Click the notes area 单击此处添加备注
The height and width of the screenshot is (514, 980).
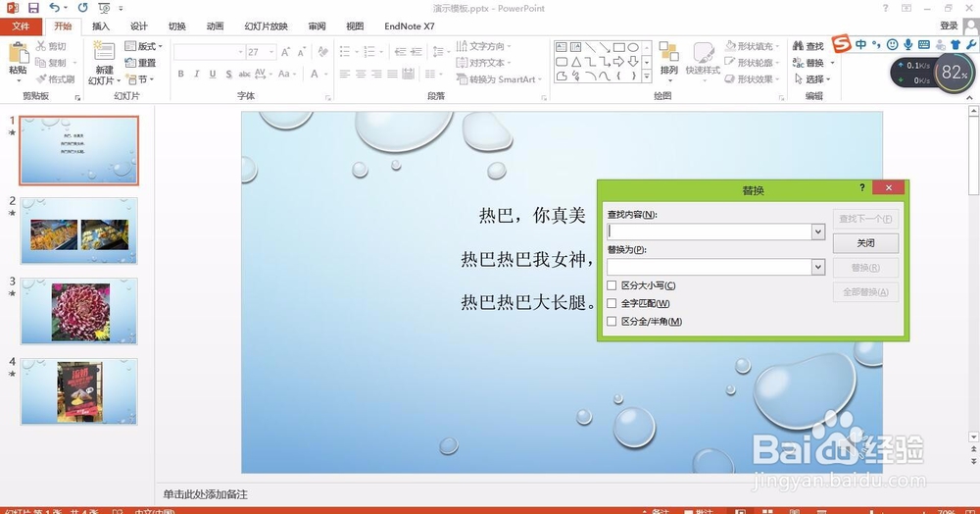tap(206, 494)
